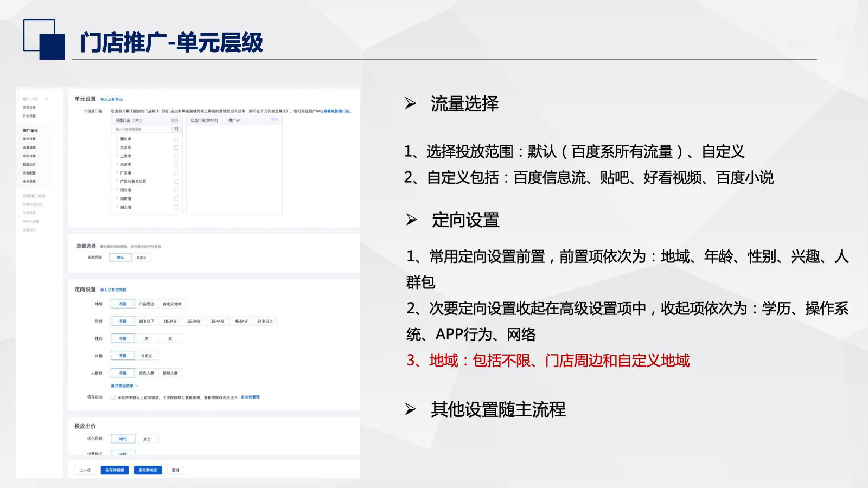Screen dimensions: 868x488
Task: Select the 54岁以上 age option
Action: [265, 322]
